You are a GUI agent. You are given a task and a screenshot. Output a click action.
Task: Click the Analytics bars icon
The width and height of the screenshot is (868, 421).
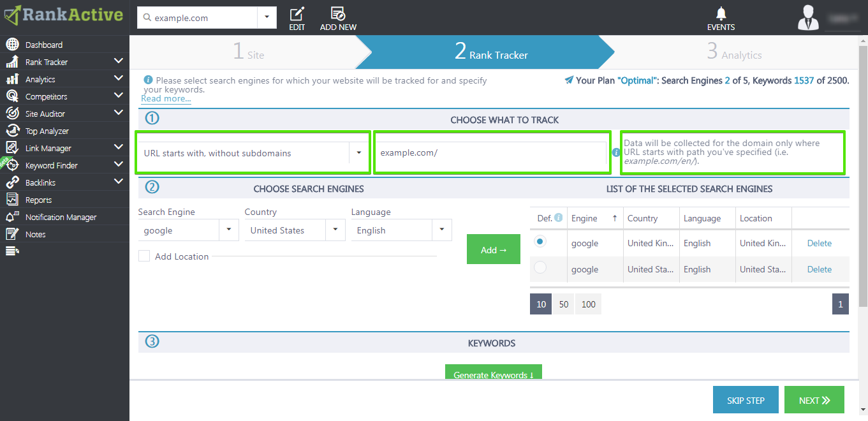click(12, 79)
